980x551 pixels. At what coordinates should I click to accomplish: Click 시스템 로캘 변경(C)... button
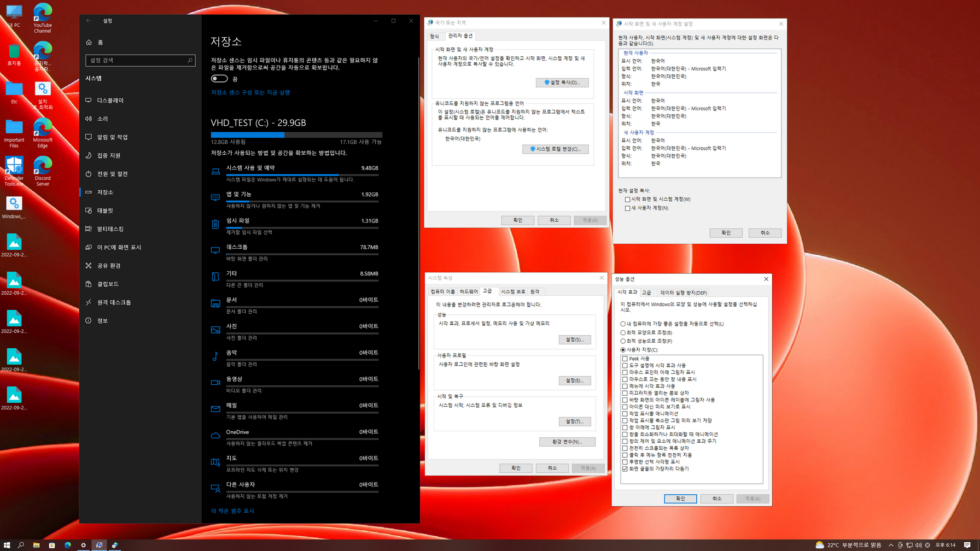click(556, 149)
